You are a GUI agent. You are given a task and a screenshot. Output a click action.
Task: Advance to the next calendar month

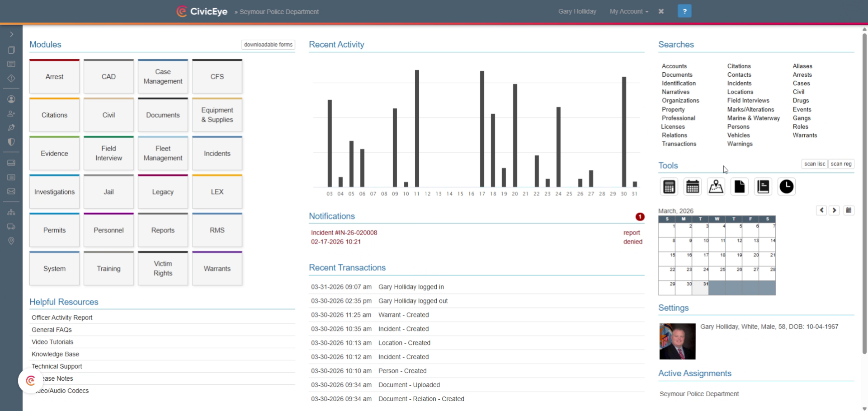[834, 210]
